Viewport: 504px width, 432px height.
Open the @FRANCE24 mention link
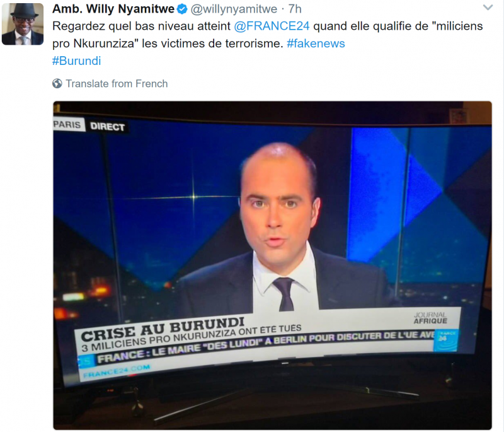tap(272, 26)
